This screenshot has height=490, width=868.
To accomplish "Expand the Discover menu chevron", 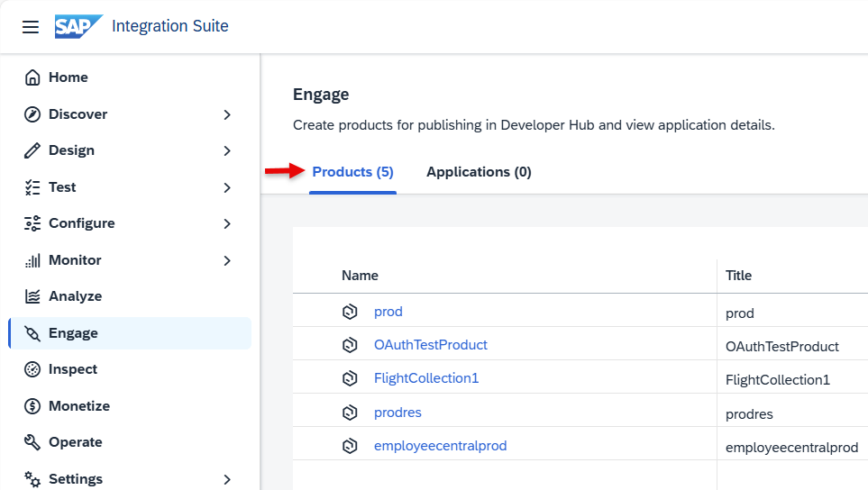I will click(x=227, y=114).
